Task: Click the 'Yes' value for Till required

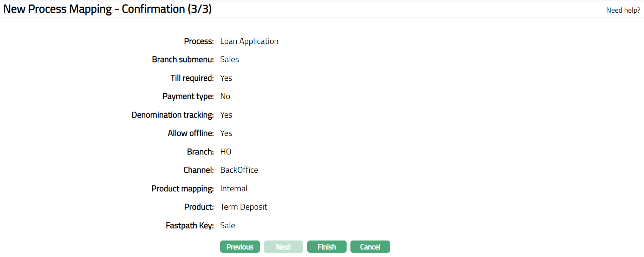Action: pos(226,78)
